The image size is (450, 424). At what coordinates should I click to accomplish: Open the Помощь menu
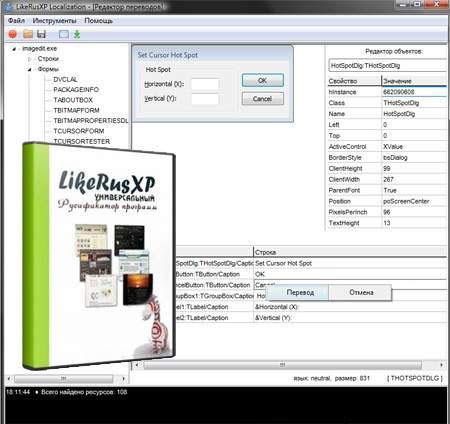(98, 21)
